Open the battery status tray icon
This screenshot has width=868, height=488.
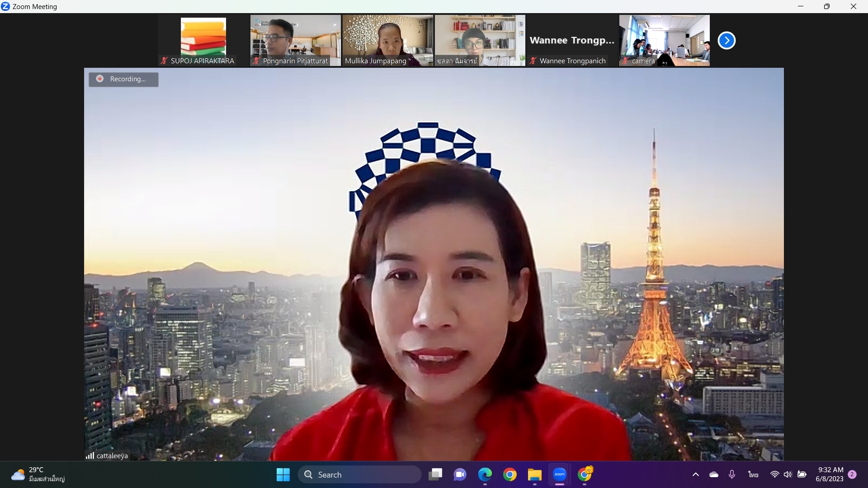click(x=802, y=474)
